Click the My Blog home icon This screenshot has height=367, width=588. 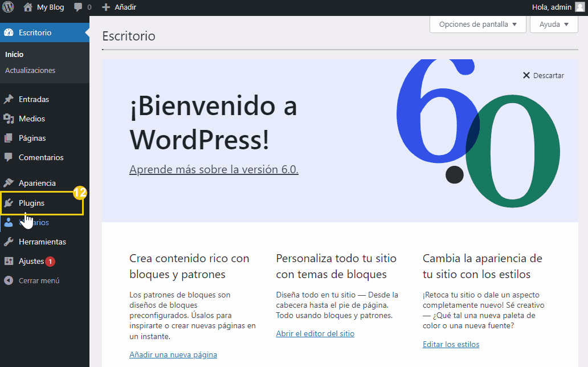[x=28, y=7]
